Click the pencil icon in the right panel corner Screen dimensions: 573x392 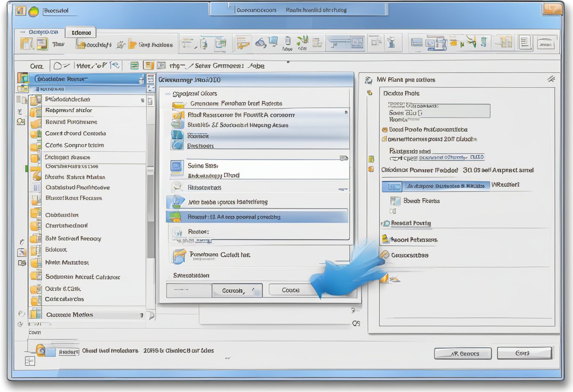[551, 79]
